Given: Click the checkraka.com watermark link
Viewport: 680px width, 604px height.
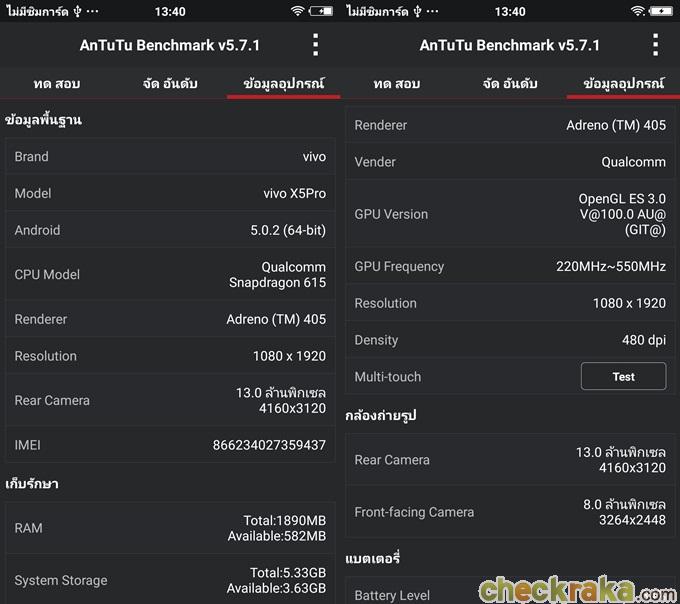Looking at the screenshot, I should (x=577, y=590).
